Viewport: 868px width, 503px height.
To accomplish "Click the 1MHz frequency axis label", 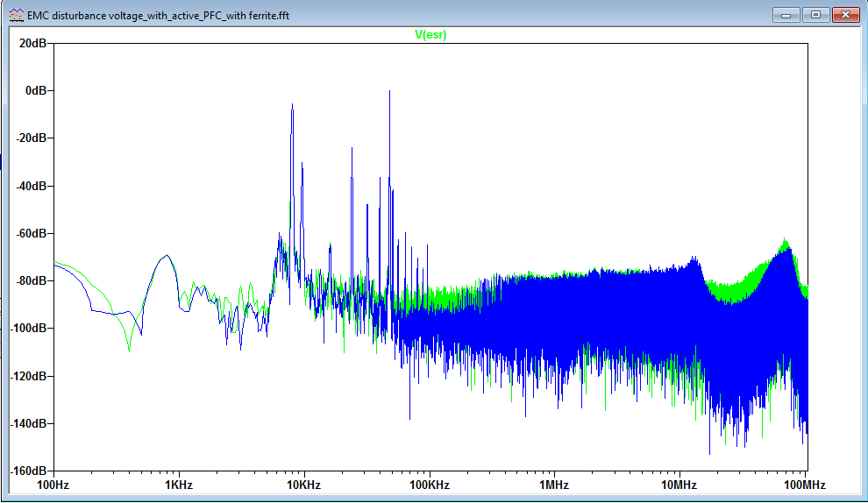I will 554,485.
